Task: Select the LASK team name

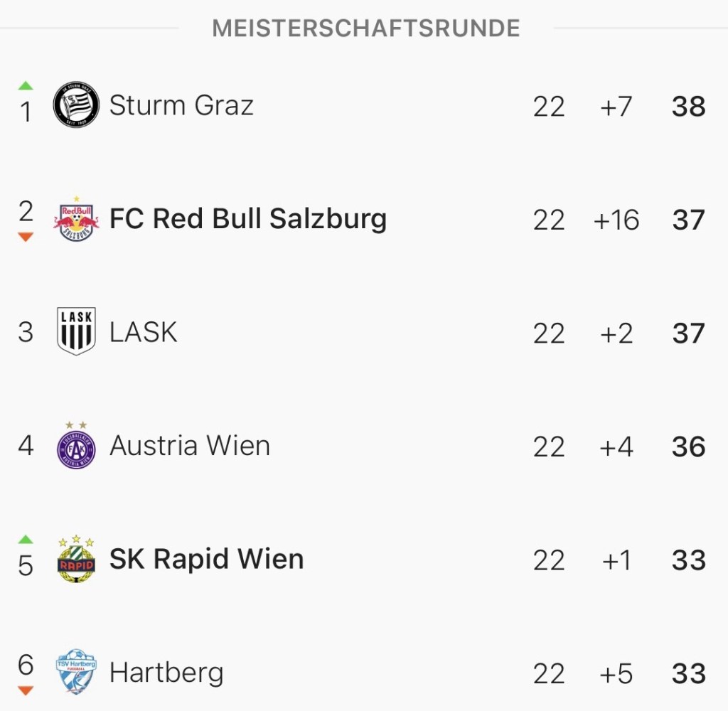Action: pyautogui.click(x=143, y=332)
